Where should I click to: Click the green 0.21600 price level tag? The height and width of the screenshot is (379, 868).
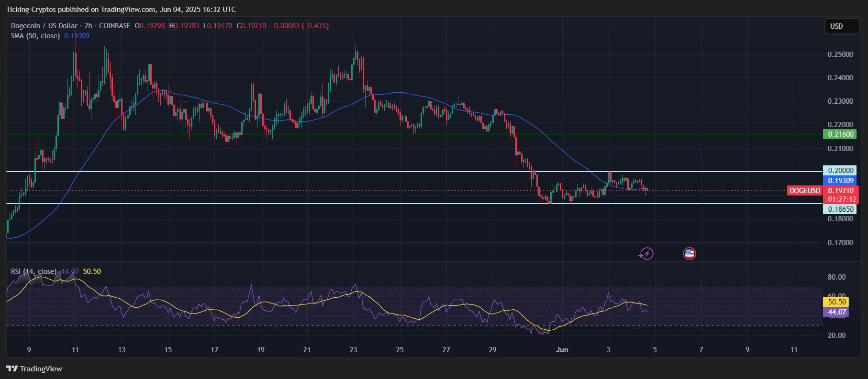tap(840, 134)
